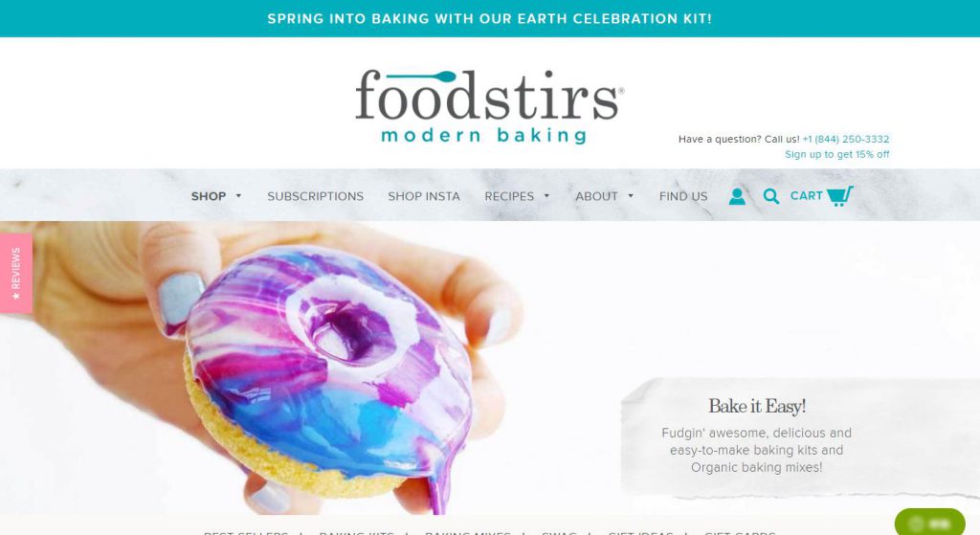This screenshot has width=980, height=535.
Task: Open the Shop menu label
Action: tap(209, 196)
